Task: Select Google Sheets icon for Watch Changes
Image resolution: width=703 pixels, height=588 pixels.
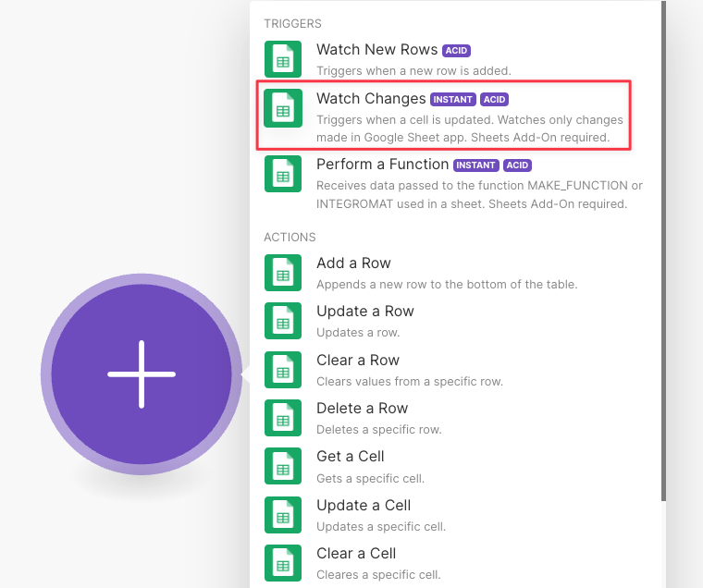Action: click(x=283, y=108)
